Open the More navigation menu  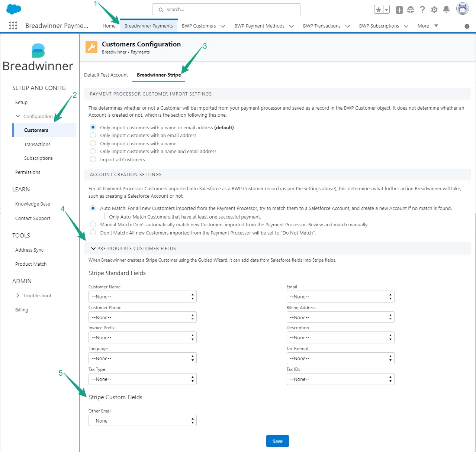pos(428,26)
